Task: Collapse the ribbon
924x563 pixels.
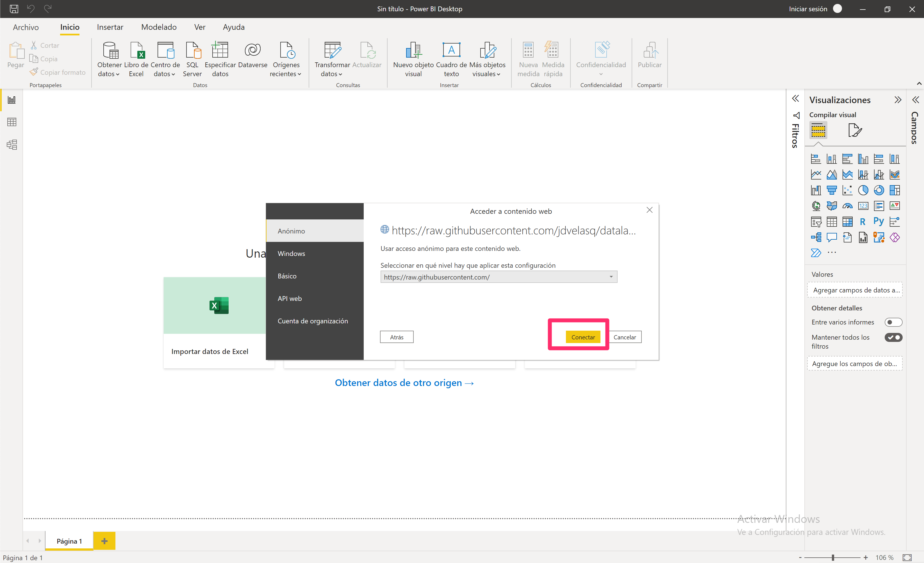Action: [x=919, y=83]
